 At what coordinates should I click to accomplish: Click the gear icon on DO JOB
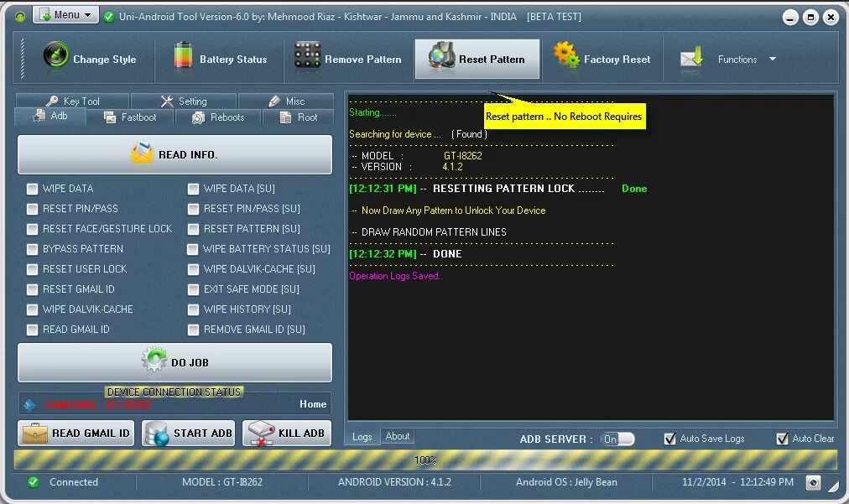154,360
